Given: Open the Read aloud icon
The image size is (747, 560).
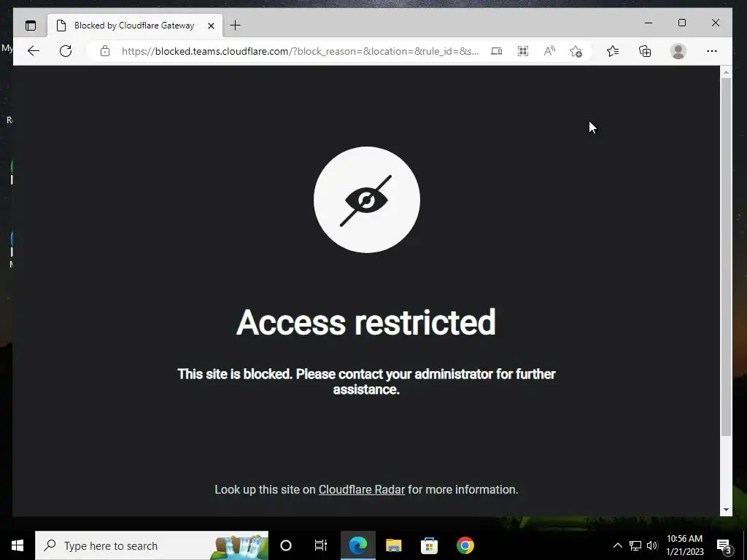Looking at the screenshot, I should 549,51.
